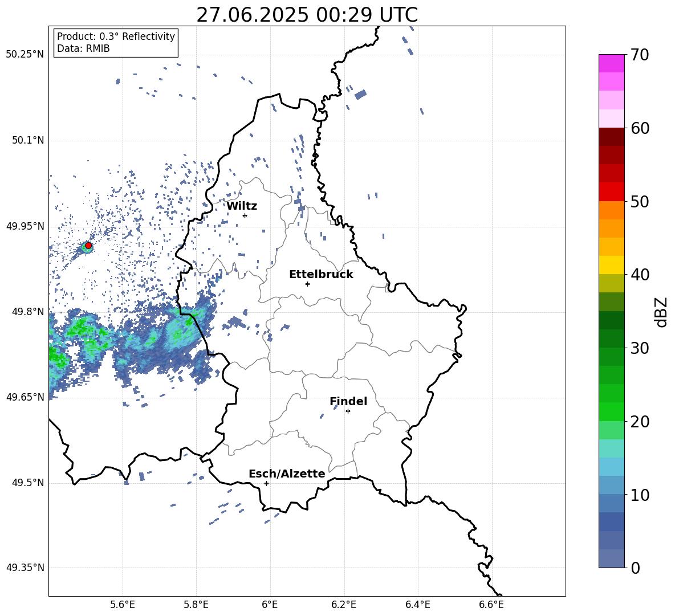Click the 5.6°E longitude label
This screenshot has height=616, width=675.
pyautogui.click(x=123, y=605)
